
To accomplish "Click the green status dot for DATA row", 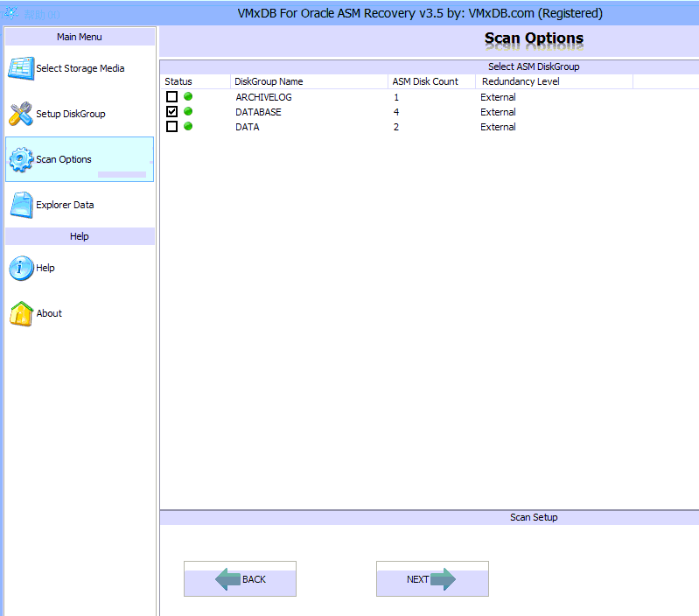I will 188,127.
